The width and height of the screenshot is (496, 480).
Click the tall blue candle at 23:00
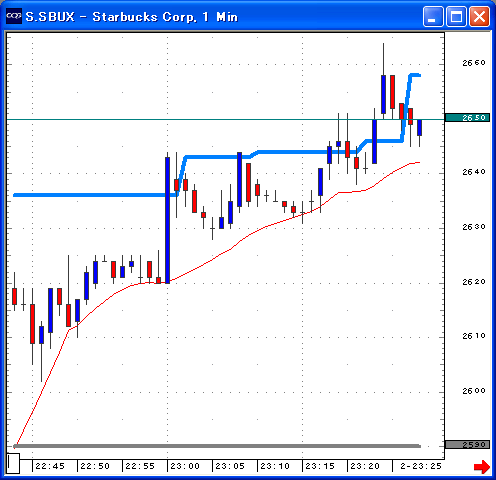click(x=167, y=220)
